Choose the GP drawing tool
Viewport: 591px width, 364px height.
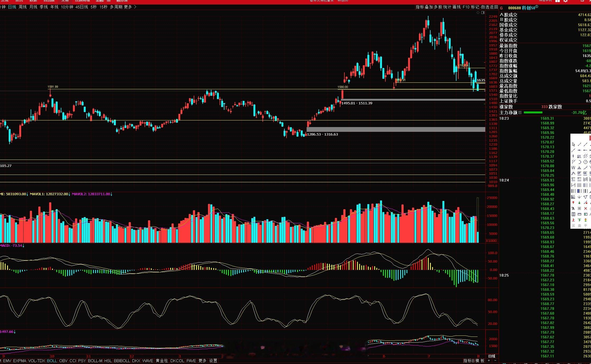pyautogui.click(x=579, y=174)
